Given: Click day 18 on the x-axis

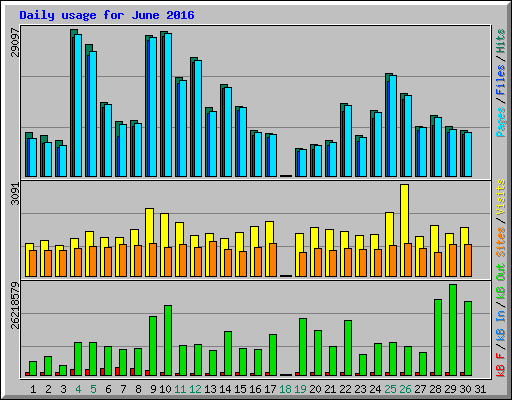Looking at the screenshot, I should (285, 389).
